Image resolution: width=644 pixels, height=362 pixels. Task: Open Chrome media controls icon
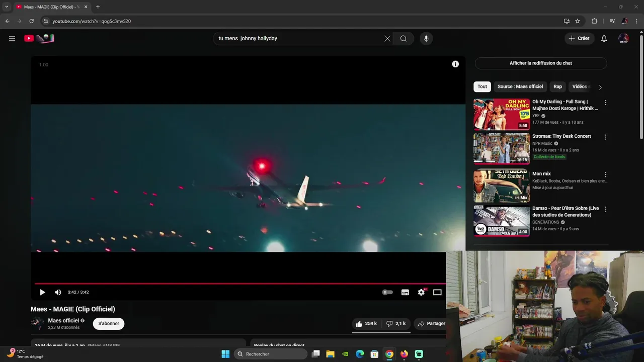tap(612, 21)
